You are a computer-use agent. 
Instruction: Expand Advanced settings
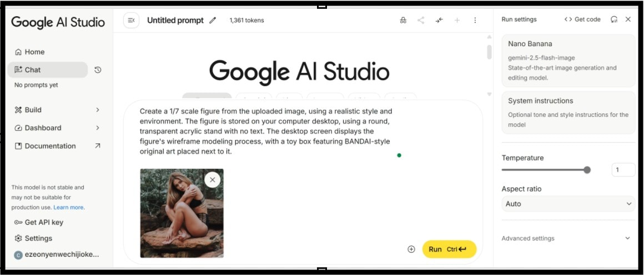pos(568,238)
